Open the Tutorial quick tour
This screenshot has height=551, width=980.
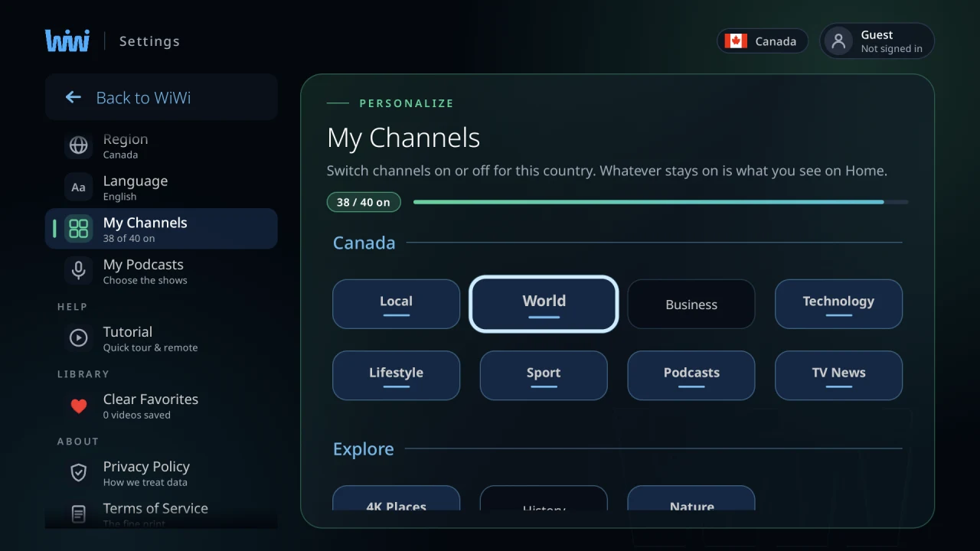[162, 338]
